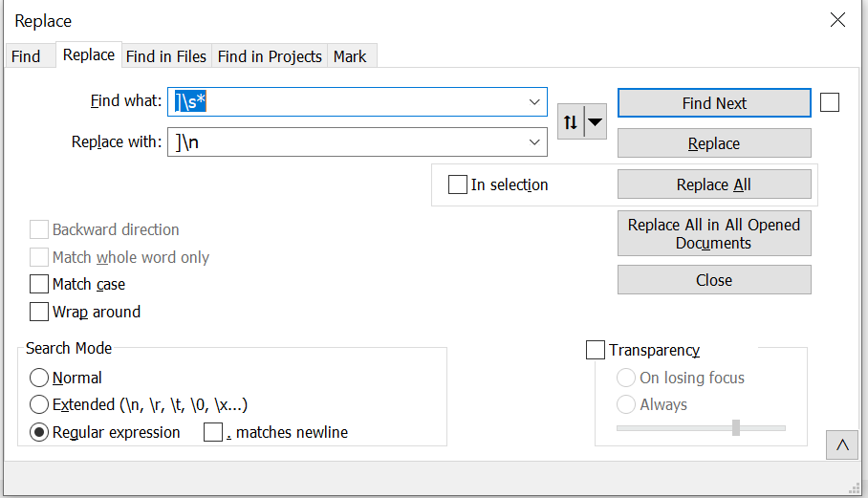This screenshot has height=498, width=868.
Task: Enable the Match case checkbox
Action: (x=39, y=284)
